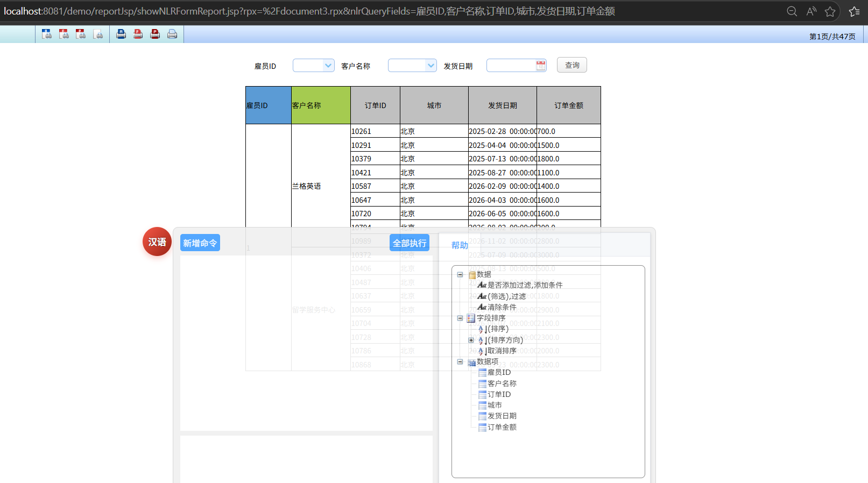The height and width of the screenshot is (483, 868).
Task: Click the blue 'A' print preview icon
Action: 47,34
